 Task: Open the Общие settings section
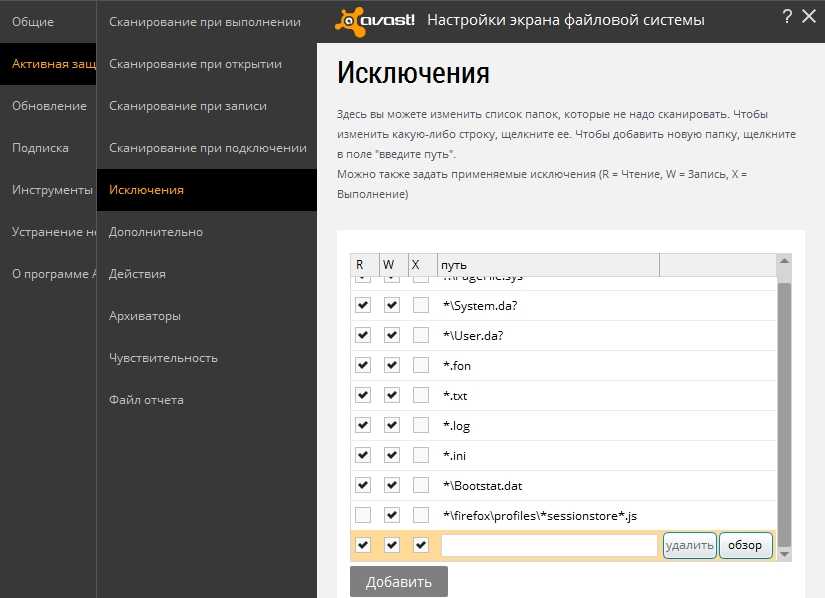coord(33,21)
